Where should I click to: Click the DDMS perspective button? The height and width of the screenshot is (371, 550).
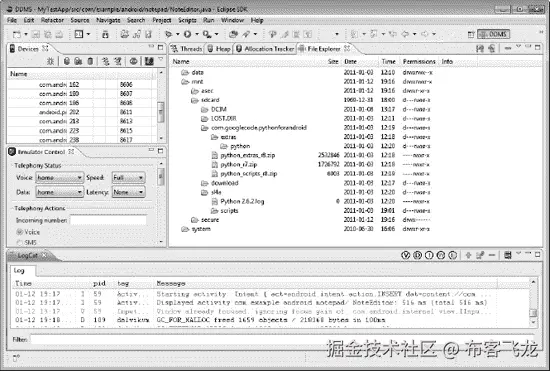pyautogui.click(x=494, y=34)
